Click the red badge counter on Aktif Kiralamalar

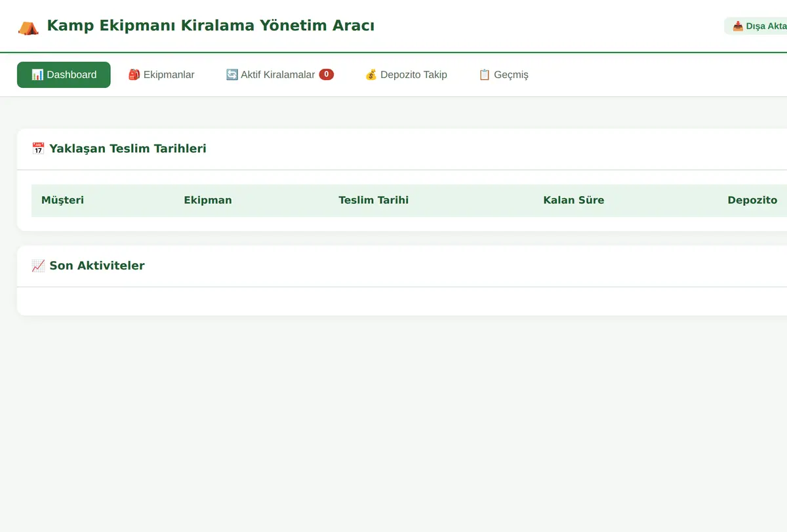pos(327,75)
